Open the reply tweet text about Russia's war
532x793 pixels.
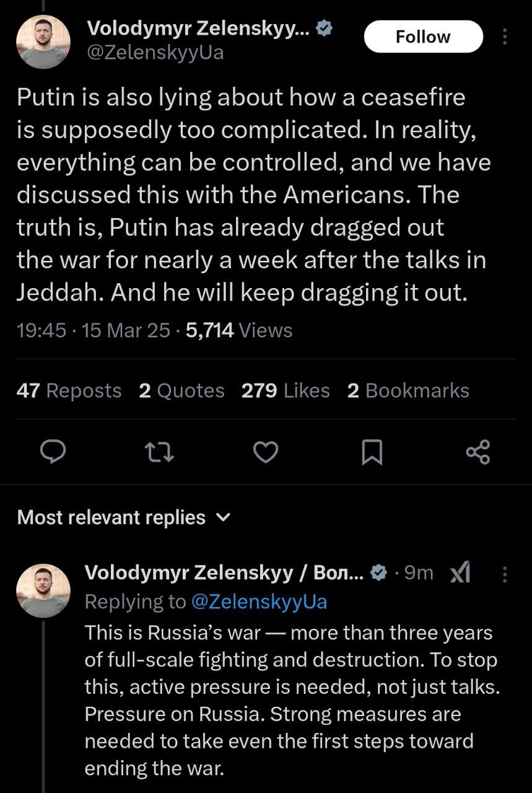tap(291, 700)
